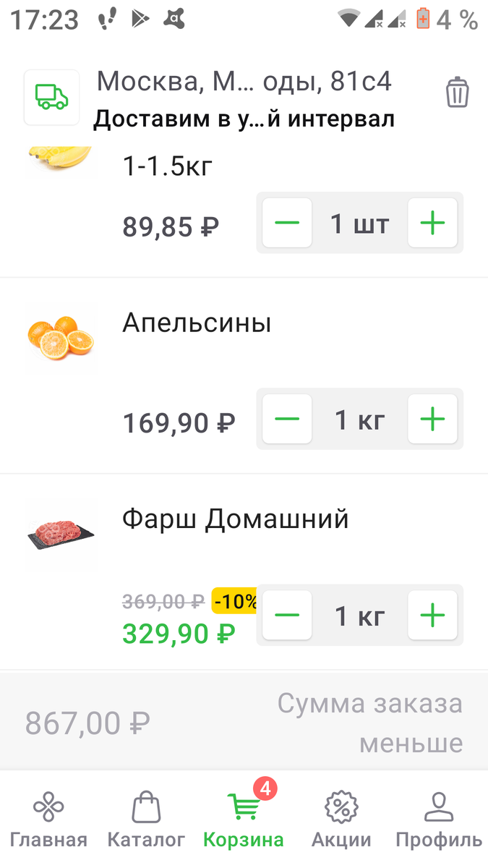Screen dimensions: 488x868
Task: Tap the trash can to clear cart
Action: click(x=457, y=93)
